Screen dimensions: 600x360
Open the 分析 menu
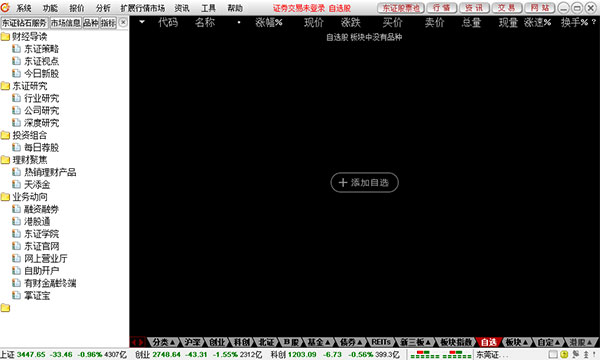[103, 8]
